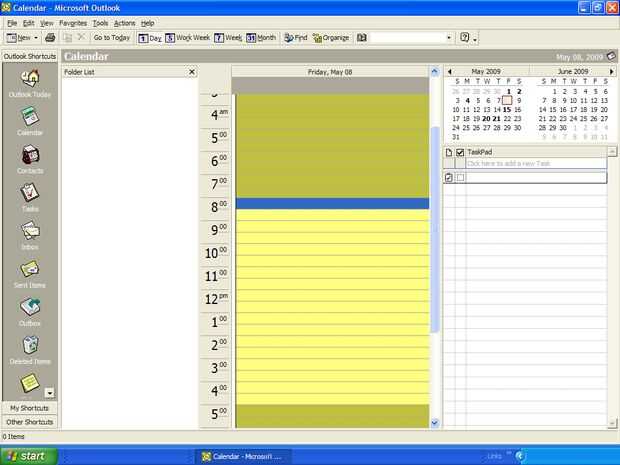
Task: Open the Deleted Items shortcut
Action: coord(30,350)
